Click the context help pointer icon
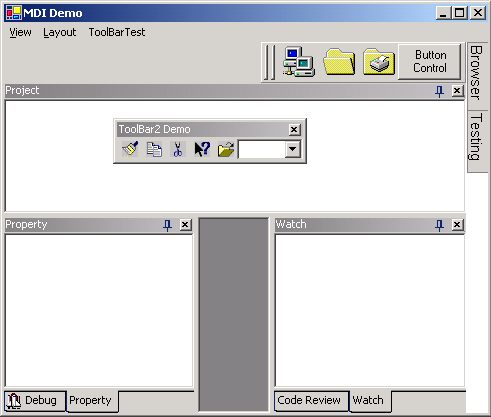Screen dimensions: 491x417 [202, 149]
